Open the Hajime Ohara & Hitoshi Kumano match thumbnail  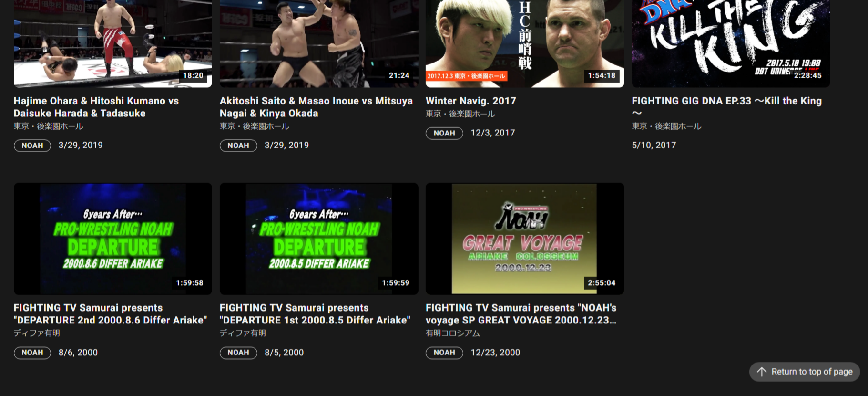click(x=113, y=43)
